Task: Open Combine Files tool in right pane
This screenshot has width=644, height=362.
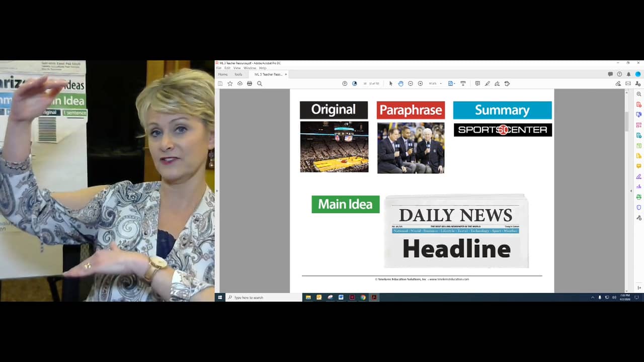Action: coord(639,115)
